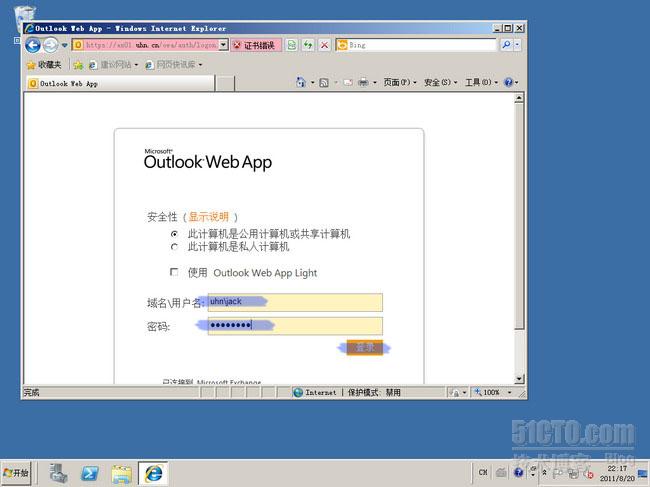Show hidden tray icons with the chevron
The width and height of the screenshot is (650, 487).
(x=545, y=472)
